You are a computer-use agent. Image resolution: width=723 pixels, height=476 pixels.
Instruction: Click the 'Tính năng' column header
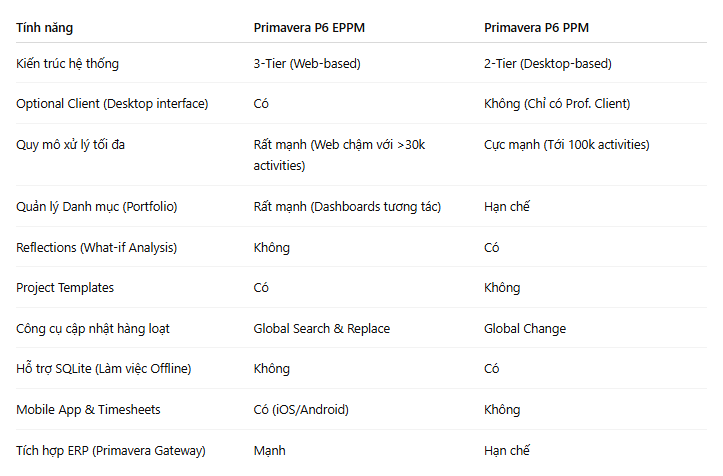[x=44, y=28]
